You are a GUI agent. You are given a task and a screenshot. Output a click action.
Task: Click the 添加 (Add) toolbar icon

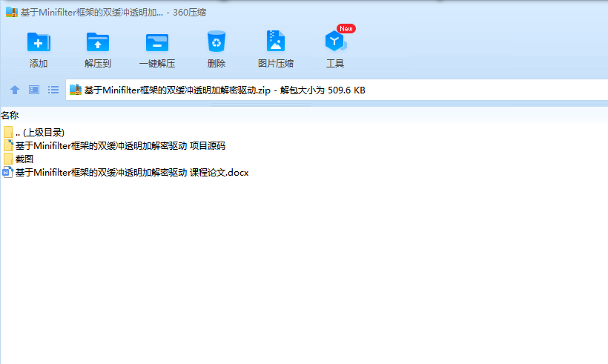click(x=39, y=42)
